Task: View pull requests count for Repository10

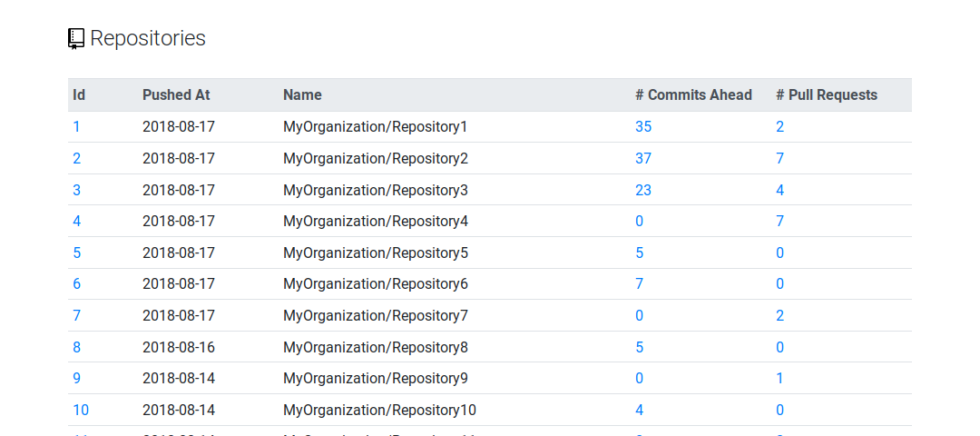Action: tap(780, 410)
